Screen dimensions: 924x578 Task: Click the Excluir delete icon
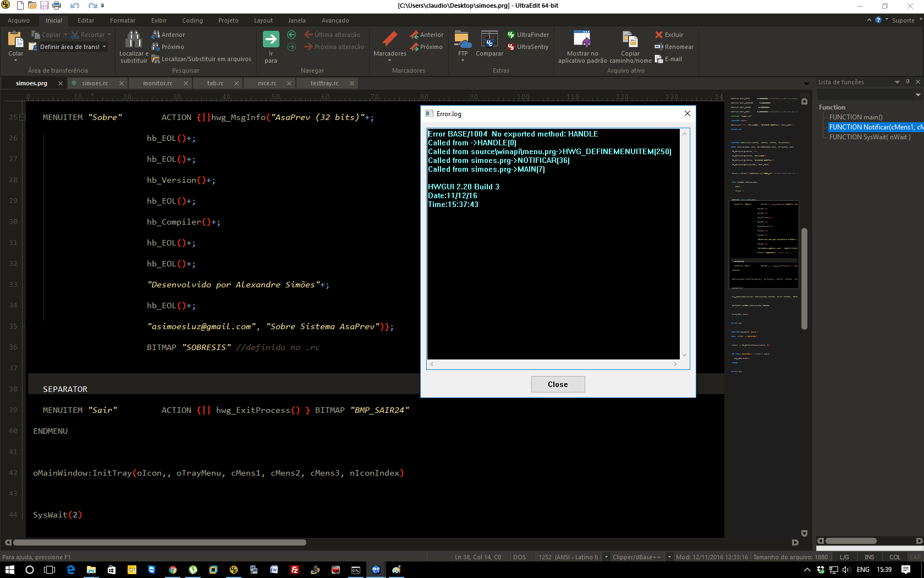669,35
